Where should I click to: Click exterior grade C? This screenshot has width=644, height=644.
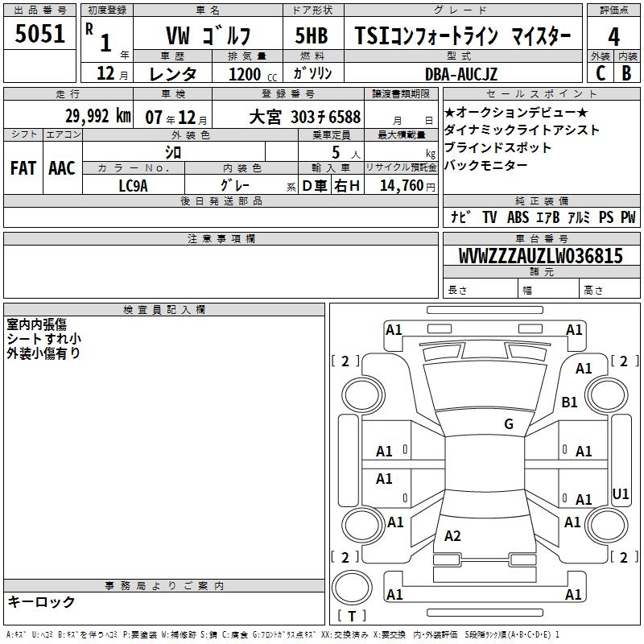601,72
